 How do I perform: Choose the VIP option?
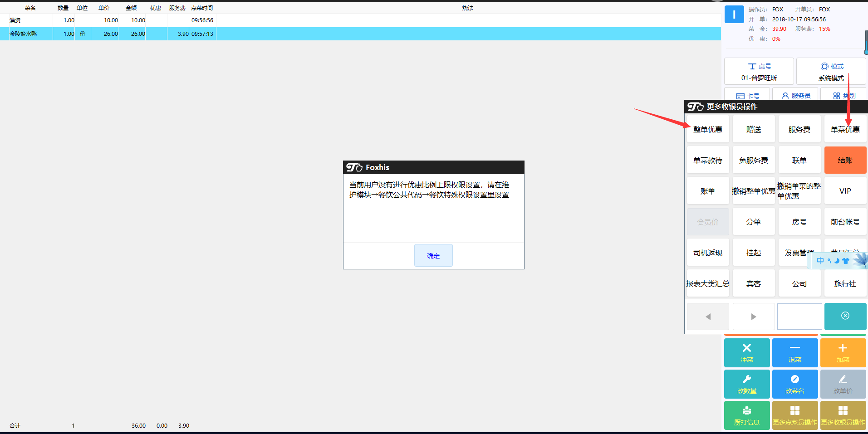coord(845,191)
